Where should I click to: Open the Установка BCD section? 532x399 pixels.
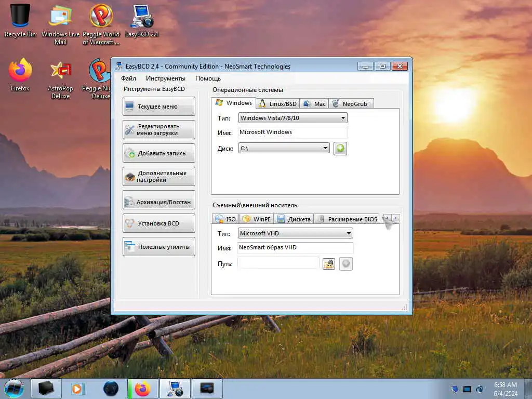coord(159,223)
